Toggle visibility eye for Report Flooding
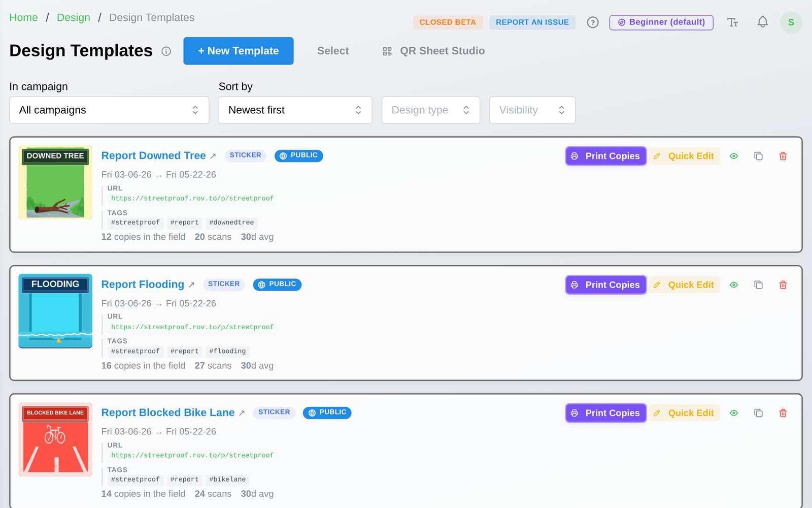The image size is (812, 508). click(x=734, y=285)
